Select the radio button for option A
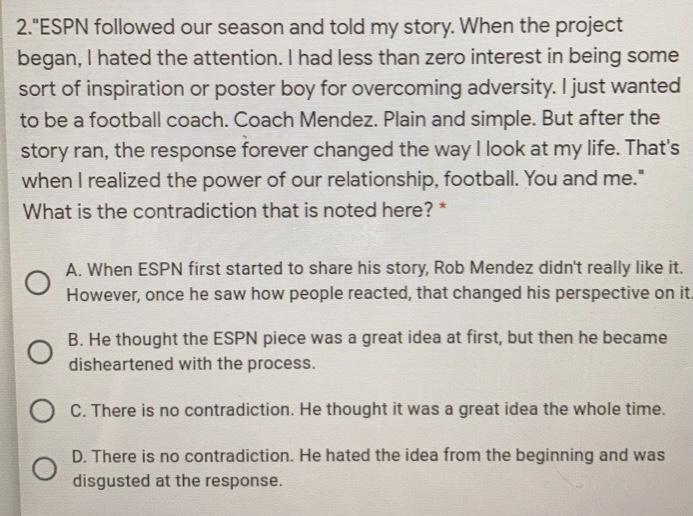The width and height of the screenshot is (693, 516). click(x=38, y=283)
